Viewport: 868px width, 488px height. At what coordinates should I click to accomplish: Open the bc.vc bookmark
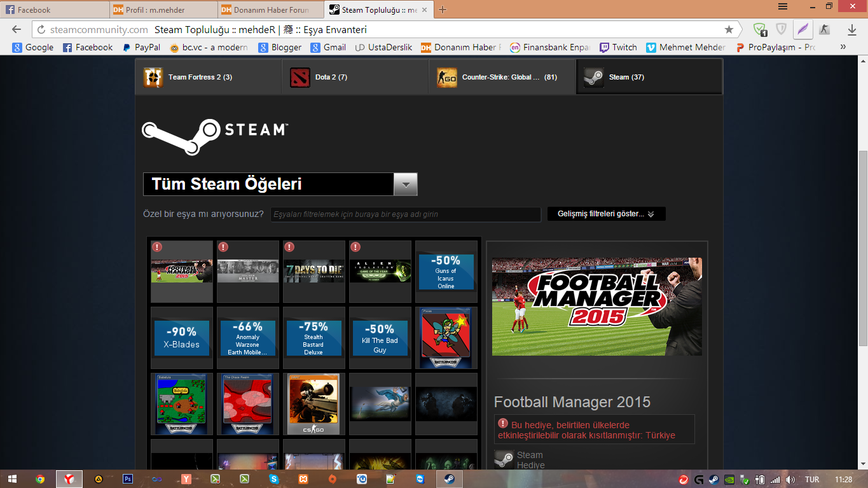[x=209, y=47]
